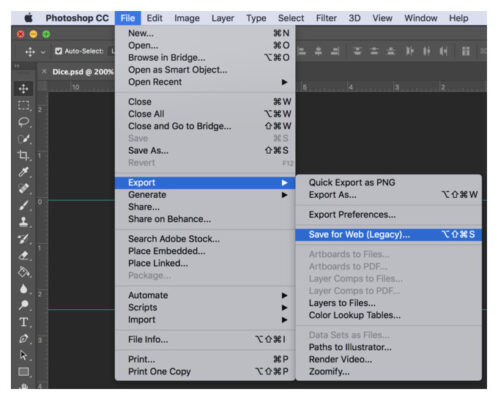The width and height of the screenshot is (498, 400).
Task: Choose Save for Web (Legacy) option
Action: (388, 235)
